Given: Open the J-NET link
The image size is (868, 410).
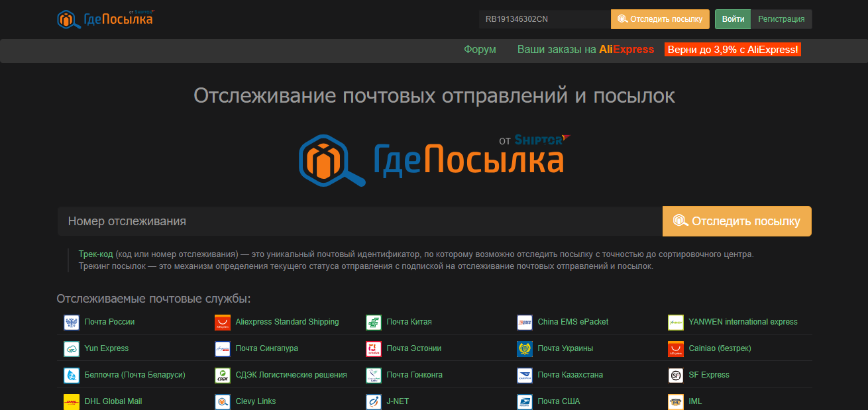Looking at the screenshot, I should click(x=398, y=401).
